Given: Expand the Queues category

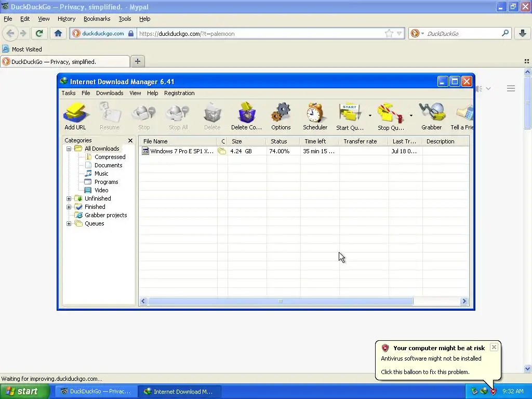Looking at the screenshot, I should click(x=69, y=223).
